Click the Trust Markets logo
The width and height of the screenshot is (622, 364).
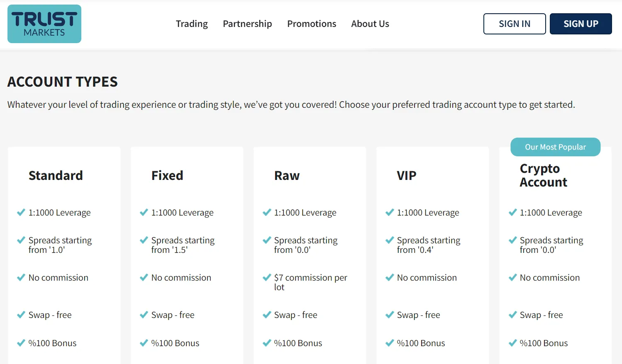tap(44, 24)
